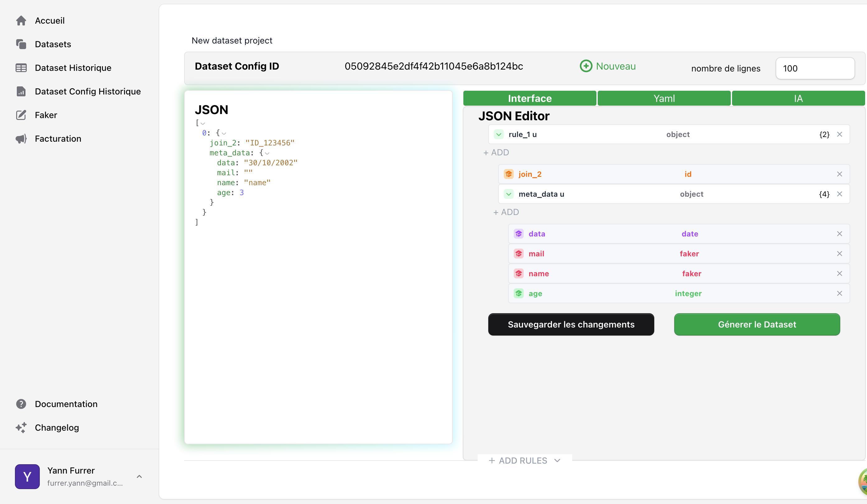867x504 pixels.
Task: Click the Faker edit icon
Action: pos(21,115)
